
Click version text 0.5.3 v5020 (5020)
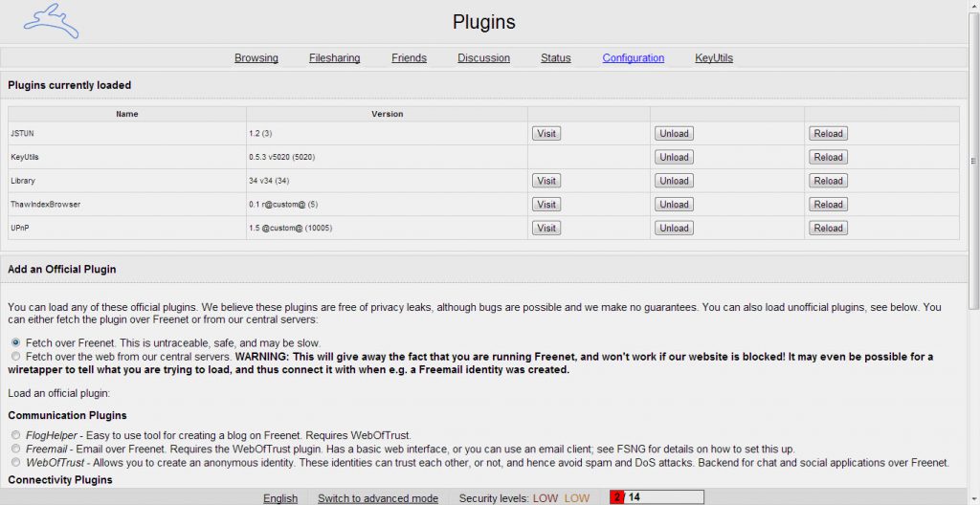tap(282, 158)
